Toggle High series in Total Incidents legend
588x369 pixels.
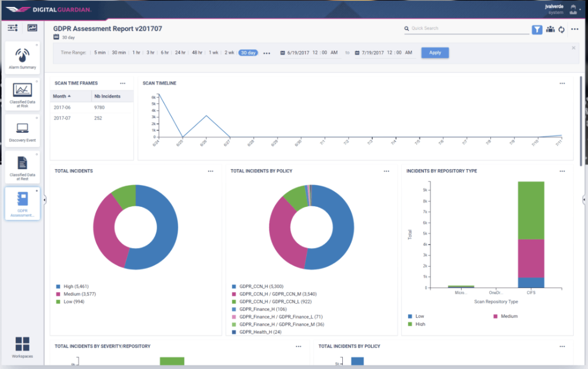73,286
